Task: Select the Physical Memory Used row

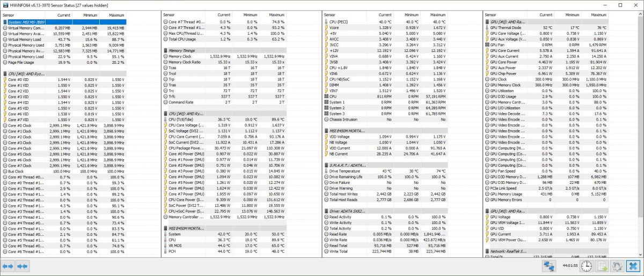Action: (x=63, y=45)
